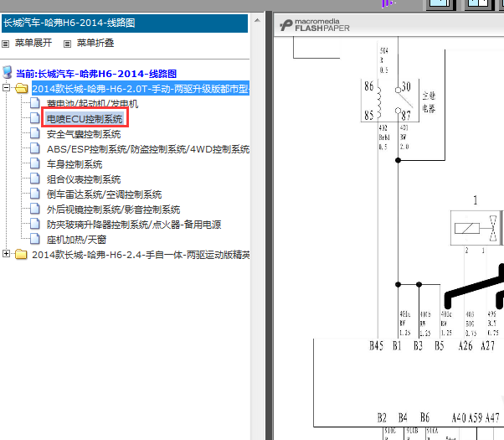Click the list icon beside 菜单折叠

tap(67, 44)
